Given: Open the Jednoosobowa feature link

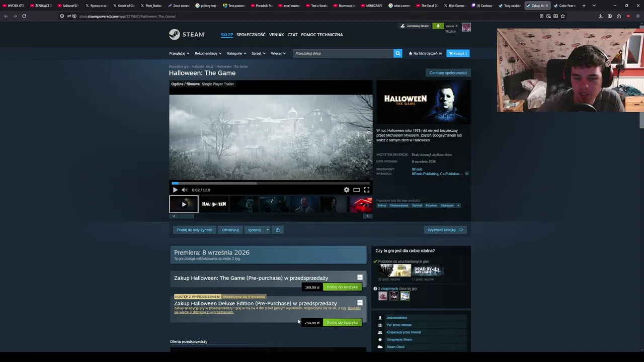Looking at the screenshot, I should [397, 318].
